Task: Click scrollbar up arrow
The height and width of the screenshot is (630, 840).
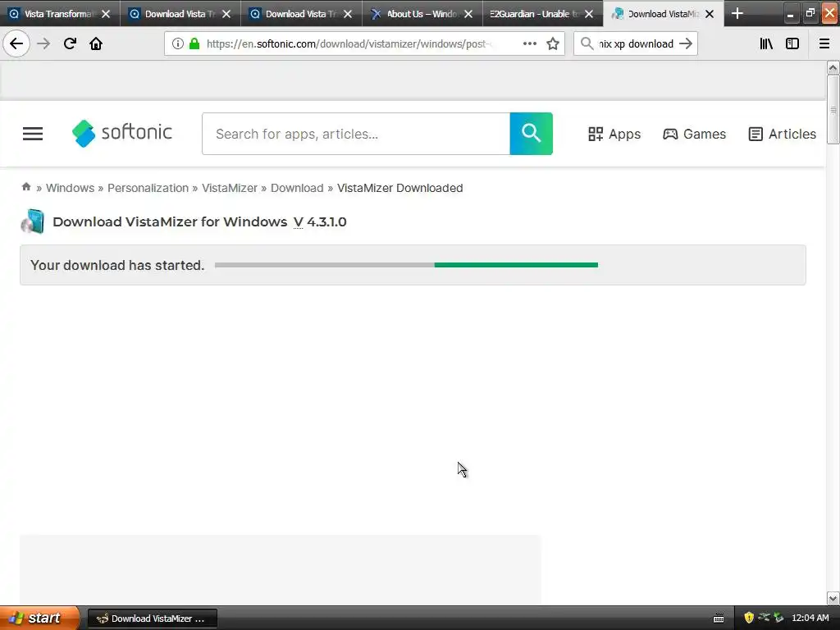Action: point(833,67)
